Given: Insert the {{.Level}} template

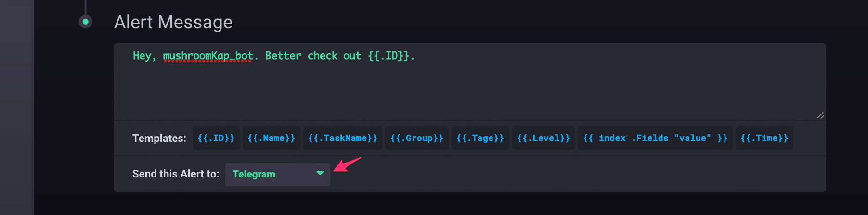Looking at the screenshot, I should click(x=543, y=139).
